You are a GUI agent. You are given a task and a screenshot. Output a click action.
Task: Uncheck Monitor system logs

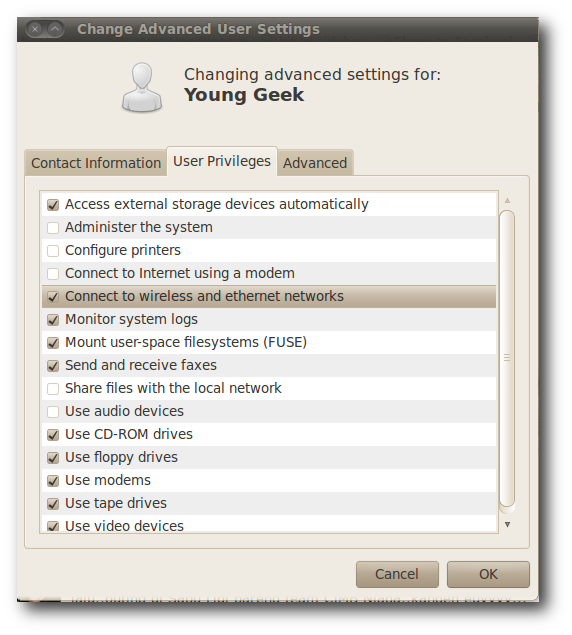point(53,320)
